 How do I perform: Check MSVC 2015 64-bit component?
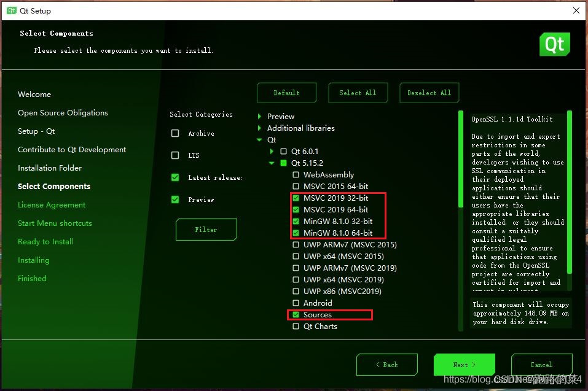coord(296,186)
